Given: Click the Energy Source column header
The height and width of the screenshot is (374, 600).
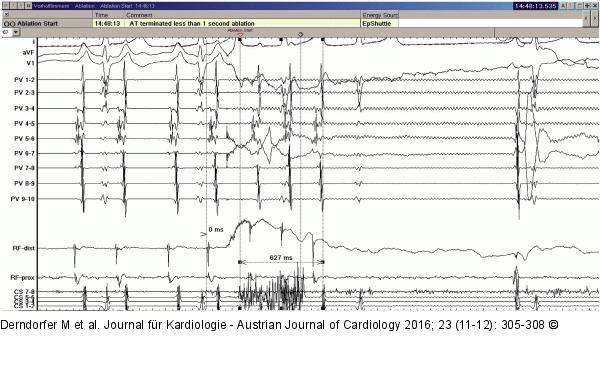Looking at the screenshot, I should pyautogui.click(x=380, y=15).
